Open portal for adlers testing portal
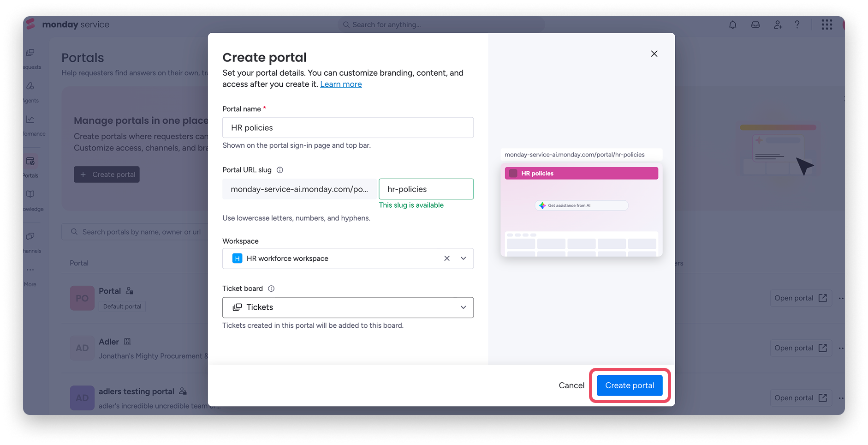 (x=801, y=398)
